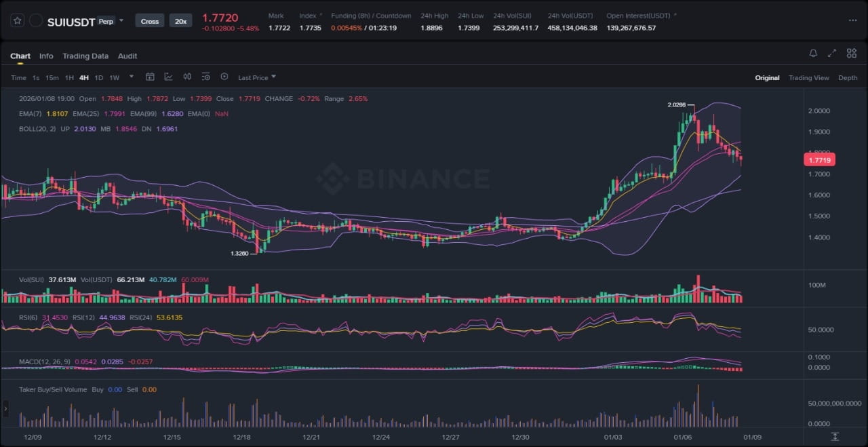Select the 15m interval

(x=52, y=78)
